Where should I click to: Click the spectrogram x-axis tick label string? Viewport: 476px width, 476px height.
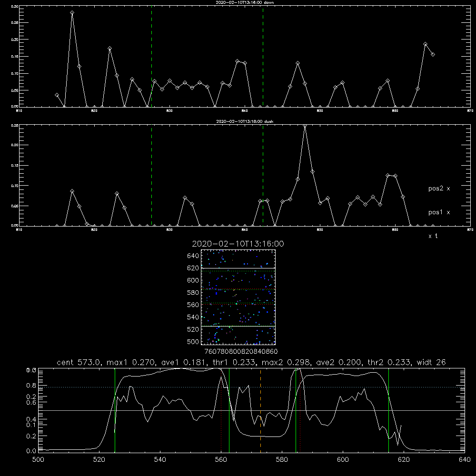tap(241, 352)
